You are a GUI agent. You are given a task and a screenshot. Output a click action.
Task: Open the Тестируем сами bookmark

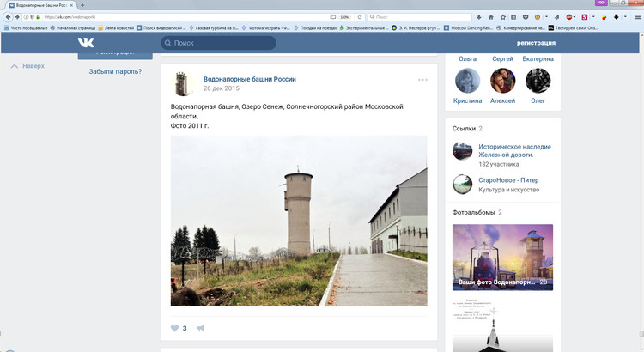click(x=573, y=28)
